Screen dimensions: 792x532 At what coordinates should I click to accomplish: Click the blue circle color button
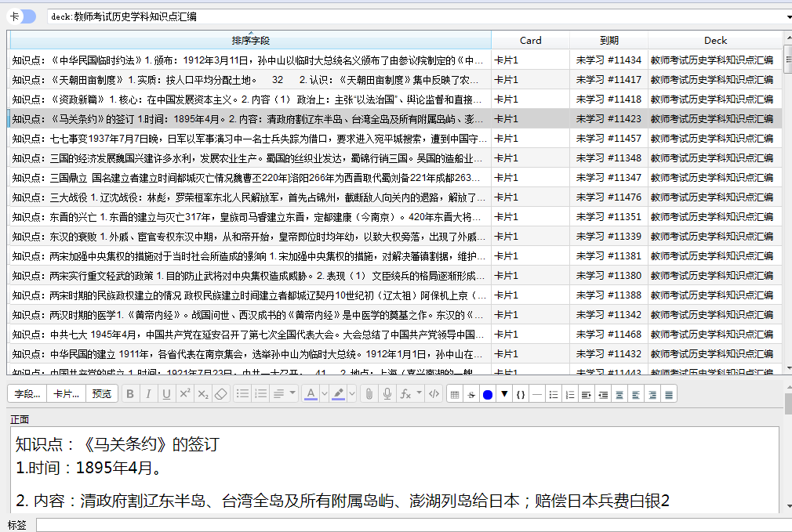coord(488,395)
